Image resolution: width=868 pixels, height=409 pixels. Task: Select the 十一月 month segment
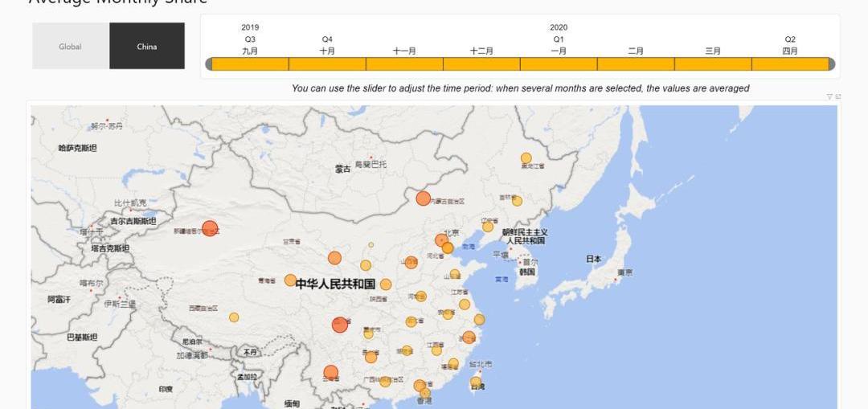pos(404,64)
